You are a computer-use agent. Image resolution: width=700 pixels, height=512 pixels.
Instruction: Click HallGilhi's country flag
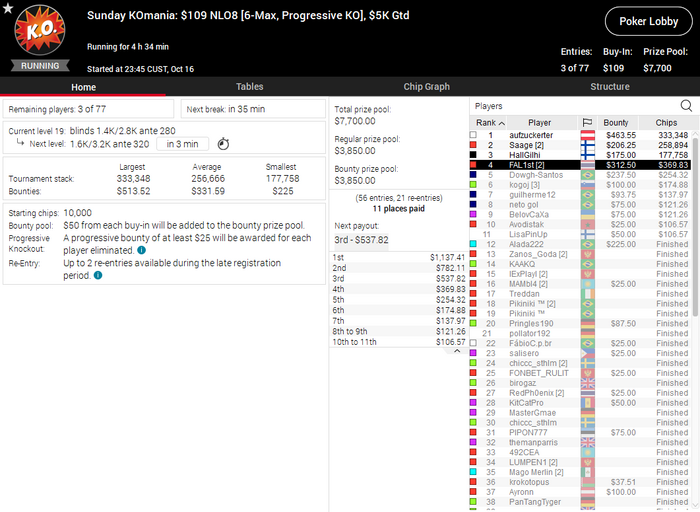point(588,155)
